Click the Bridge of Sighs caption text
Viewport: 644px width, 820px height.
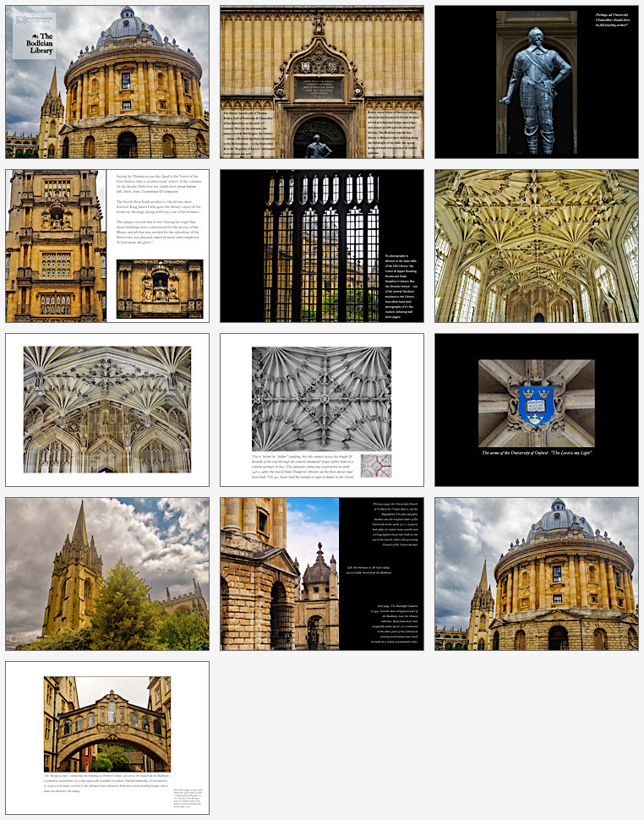[106, 783]
